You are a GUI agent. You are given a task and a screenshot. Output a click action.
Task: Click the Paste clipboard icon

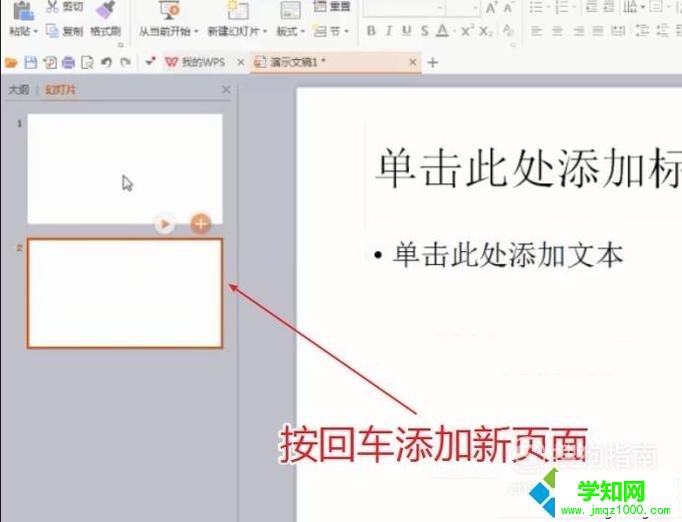coord(23,11)
